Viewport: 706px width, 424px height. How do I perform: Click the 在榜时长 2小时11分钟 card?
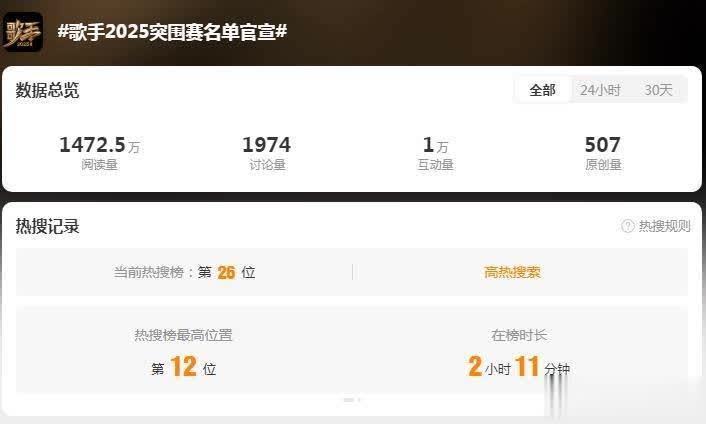(x=519, y=352)
